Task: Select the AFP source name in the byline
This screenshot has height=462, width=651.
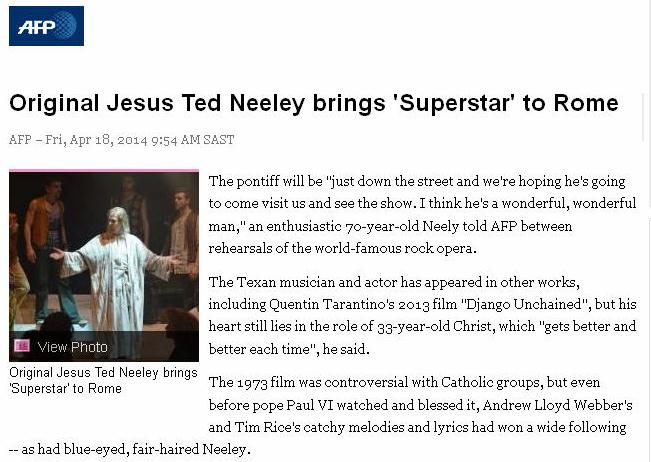Action: tap(20, 140)
